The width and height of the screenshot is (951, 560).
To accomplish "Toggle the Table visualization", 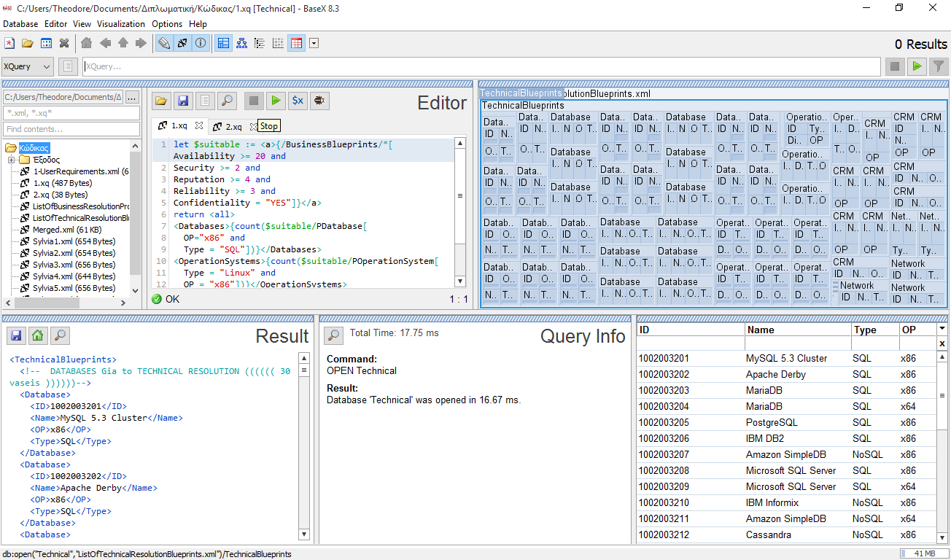I will 296,44.
